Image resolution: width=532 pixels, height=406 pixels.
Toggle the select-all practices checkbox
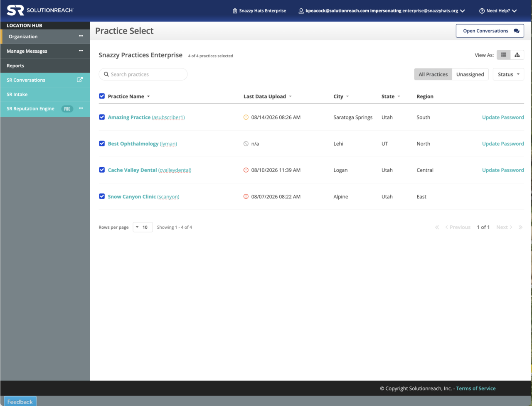coord(102,96)
